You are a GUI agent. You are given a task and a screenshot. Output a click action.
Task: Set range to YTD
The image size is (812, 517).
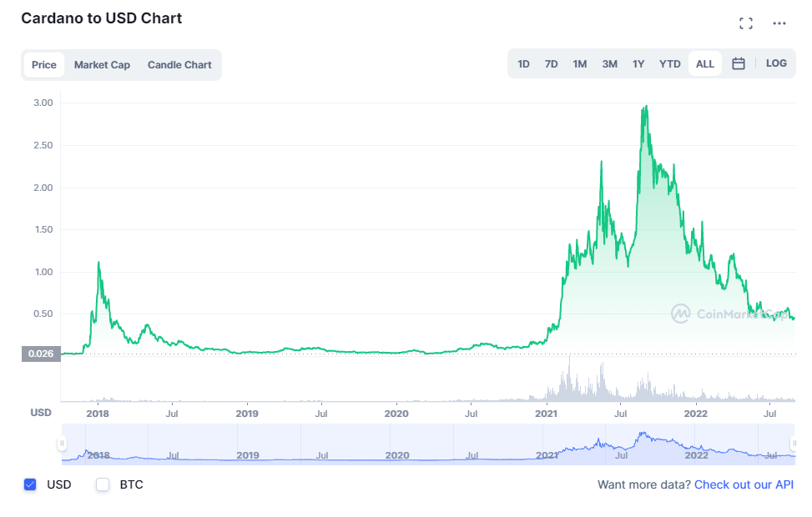click(669, 64)
